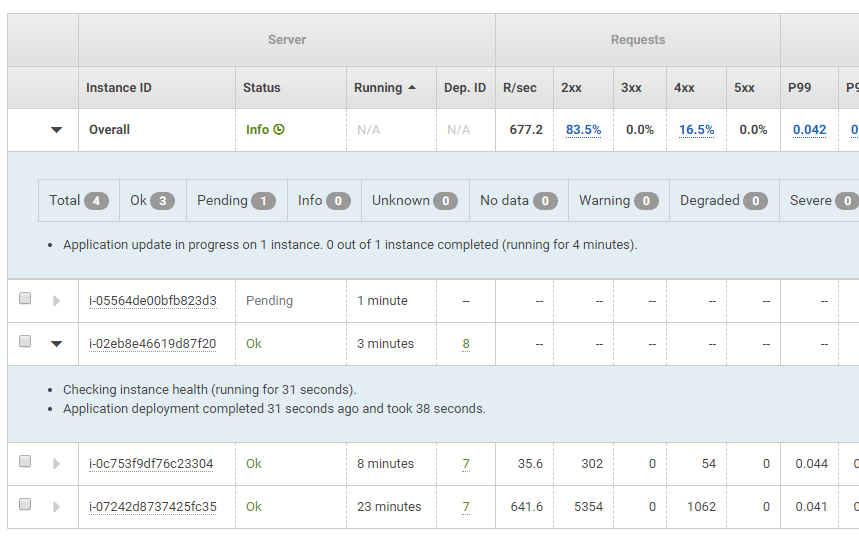Image resolution: width=859 pixels, height=539 pixels.
Task: Click the 23 minutes running value
Action: [x=389, y=507]
